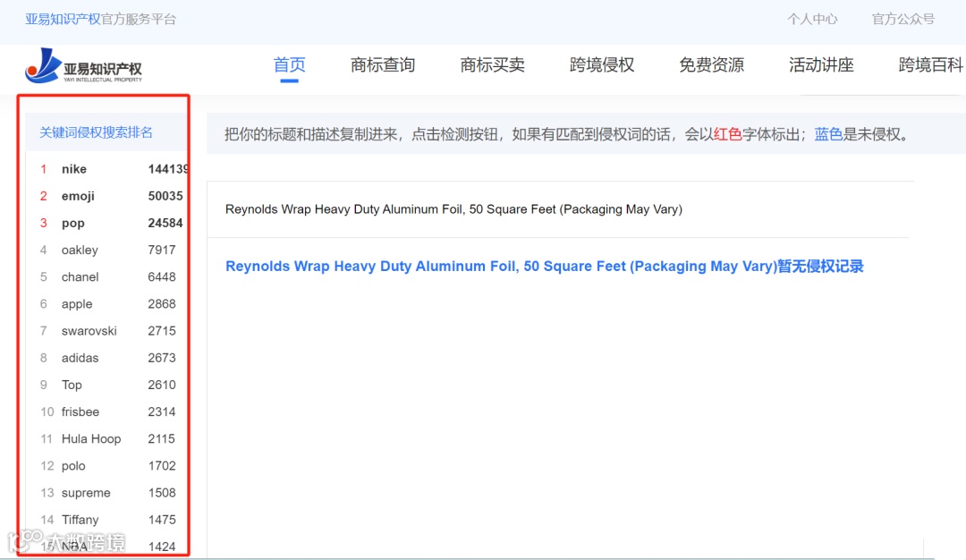
Task: Click the supreme keyword
Action: [x=86, y=493]
